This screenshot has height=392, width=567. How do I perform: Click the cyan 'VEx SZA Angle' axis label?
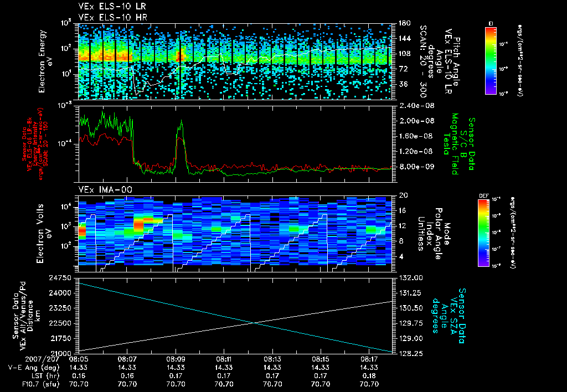click(x=449, y=316)
